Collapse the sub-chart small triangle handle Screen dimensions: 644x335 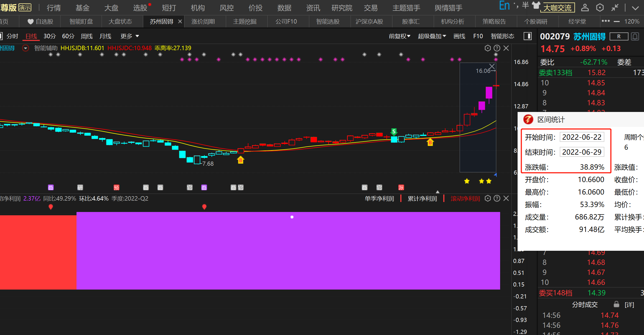tap(437, 192)
